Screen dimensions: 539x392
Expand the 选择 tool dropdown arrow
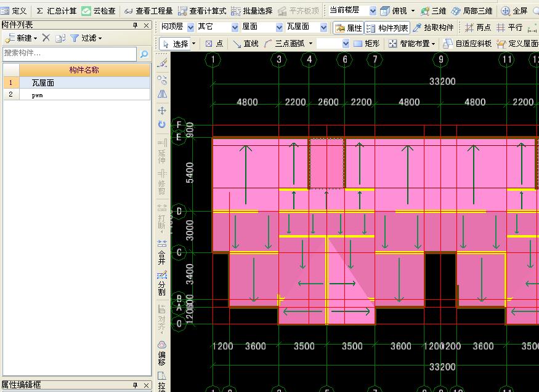click(x=194, y=44)
